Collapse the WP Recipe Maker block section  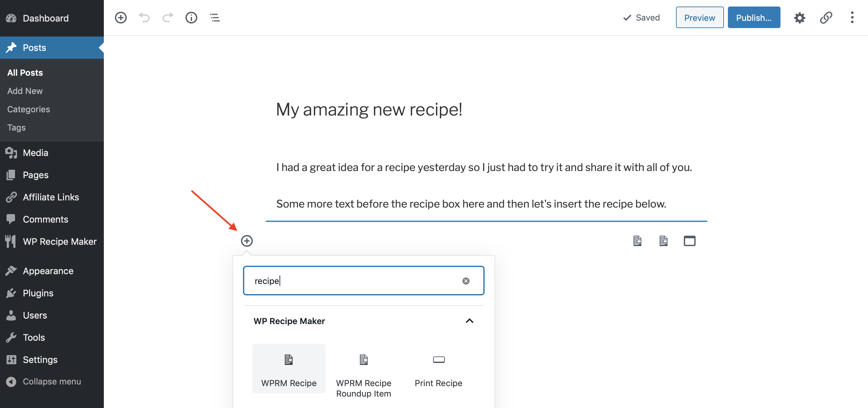coord(469,321)
